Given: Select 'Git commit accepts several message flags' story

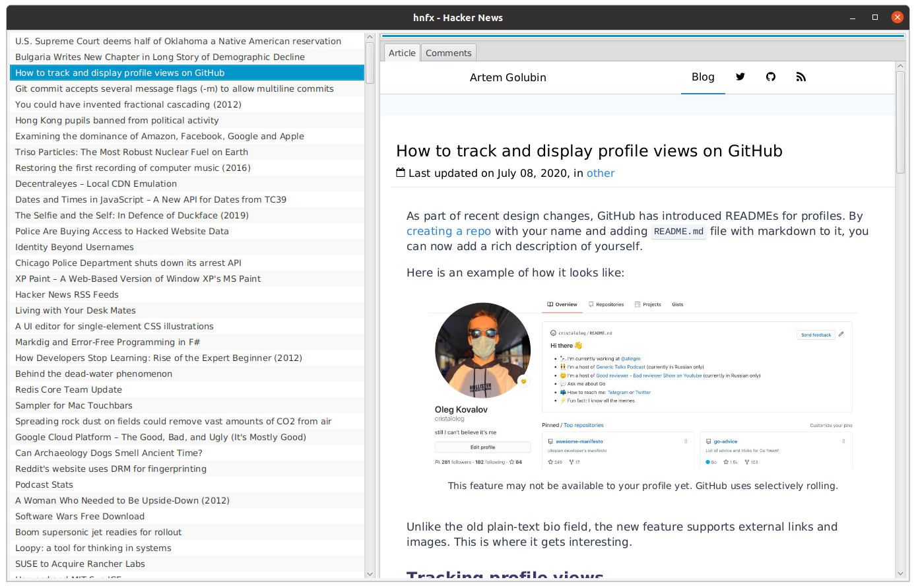Looking at the screenshot, I should pyautogui.click(x=187, y=88).
